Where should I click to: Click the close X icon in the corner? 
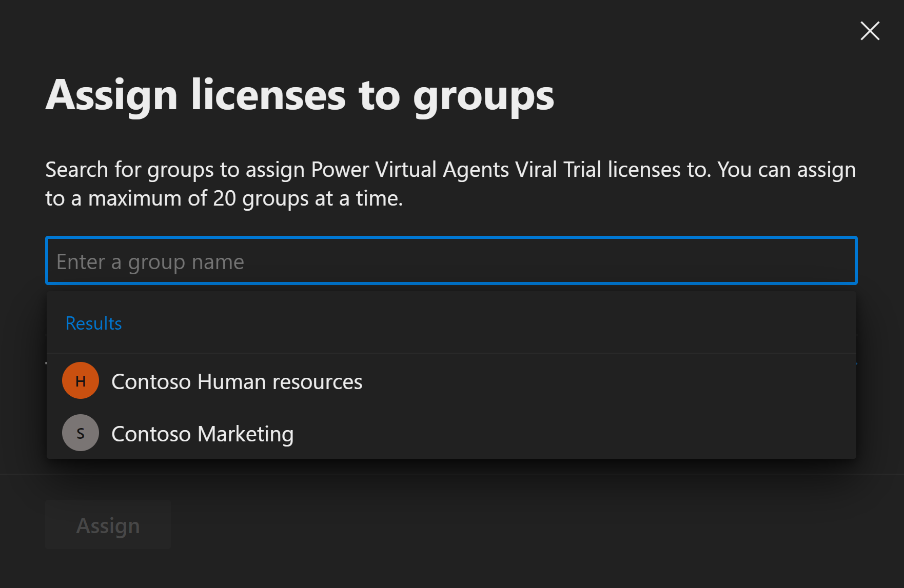tap(870, 31)
